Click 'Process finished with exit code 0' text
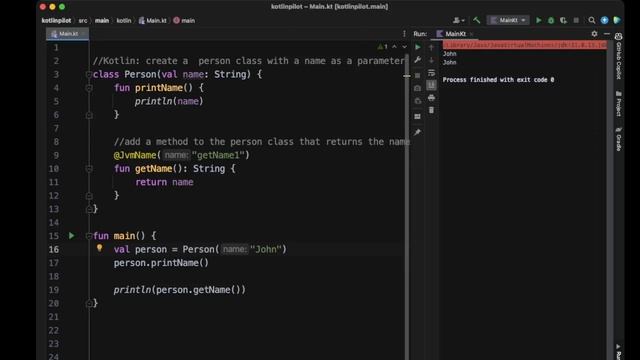 click(498, 80)
